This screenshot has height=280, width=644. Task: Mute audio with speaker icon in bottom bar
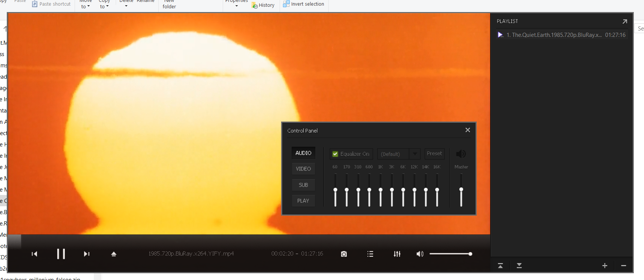pos(420,254)
